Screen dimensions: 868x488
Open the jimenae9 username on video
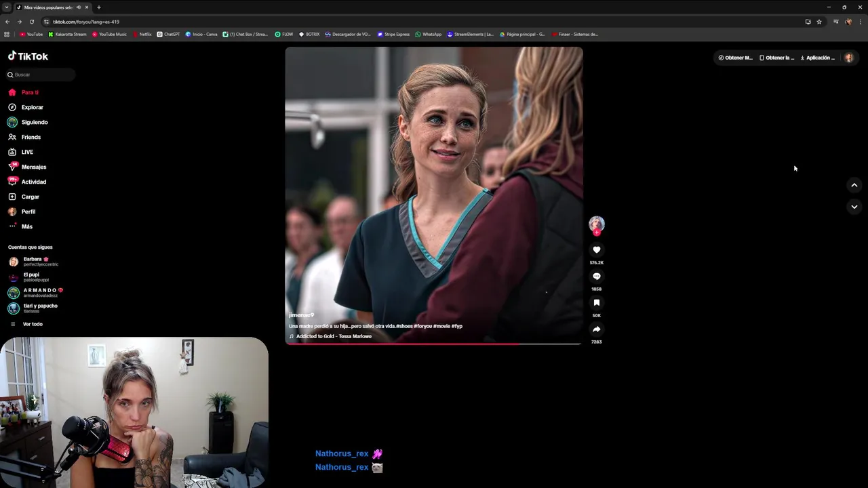pos(302,315)
